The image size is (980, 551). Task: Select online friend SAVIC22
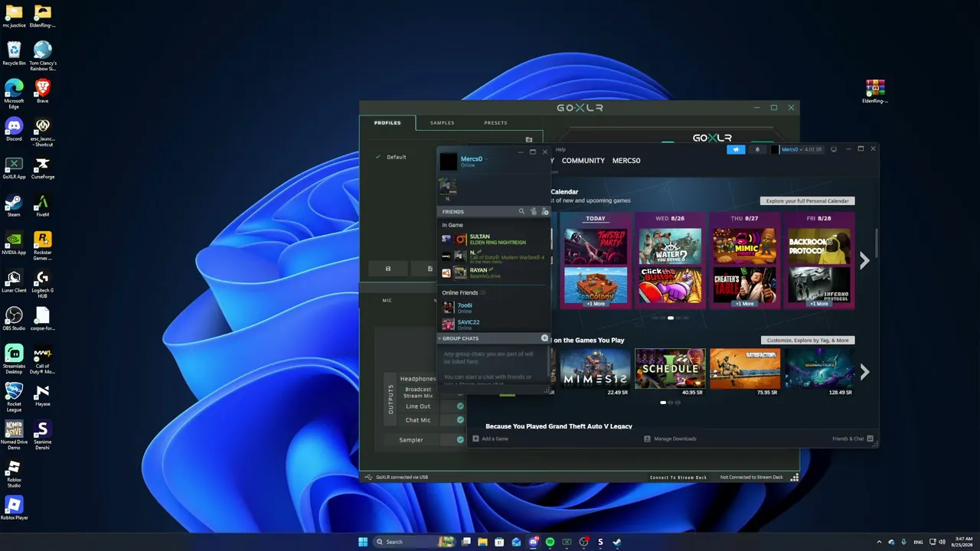(495, 324)
